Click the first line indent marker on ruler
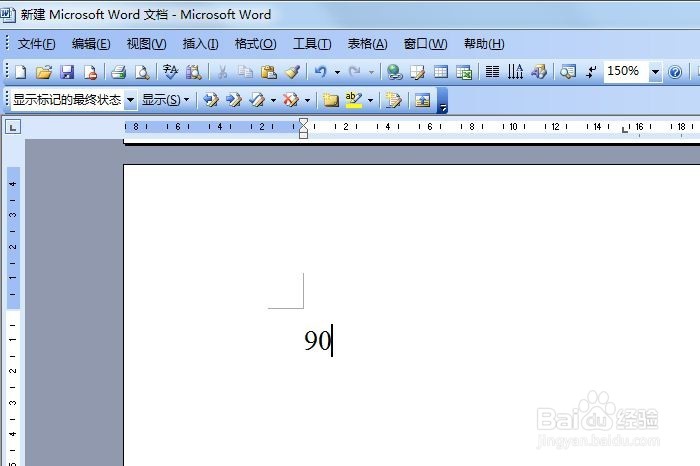This screenshot has height=466, width=700. tap(304, 121)
